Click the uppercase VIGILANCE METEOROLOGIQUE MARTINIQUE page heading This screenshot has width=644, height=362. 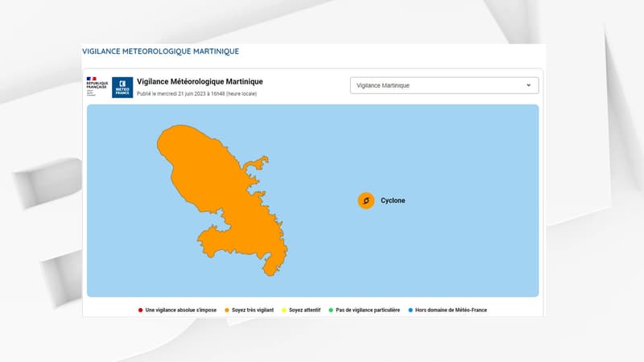pos(160,51)
